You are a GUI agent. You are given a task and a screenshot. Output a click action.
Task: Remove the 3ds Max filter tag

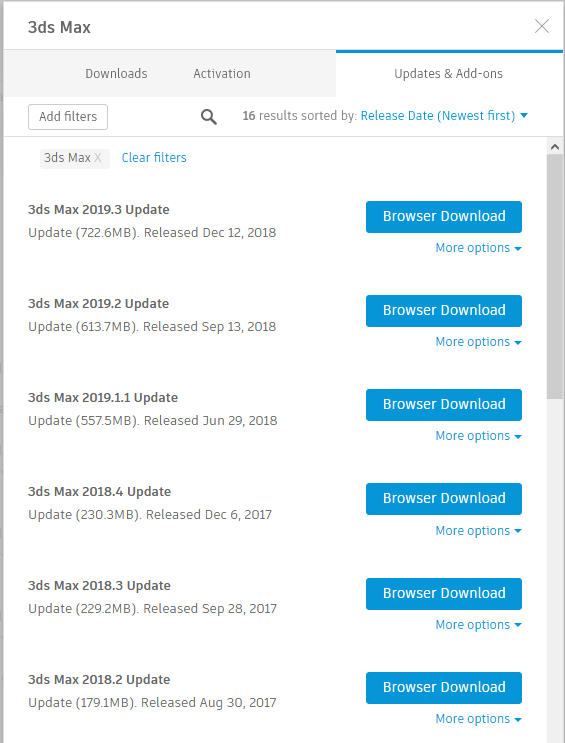tap(98, 158)
